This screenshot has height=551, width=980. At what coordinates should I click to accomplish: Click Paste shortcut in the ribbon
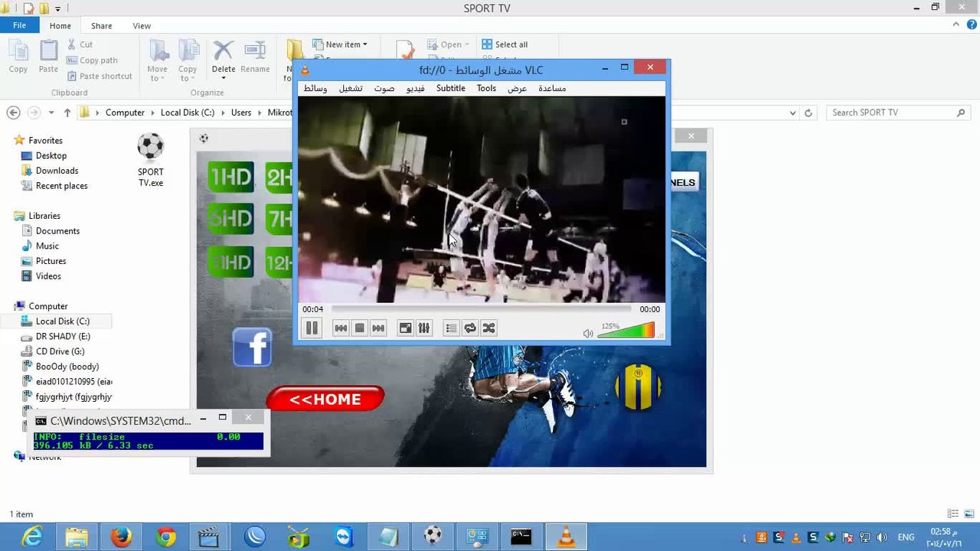coord(100,76)
